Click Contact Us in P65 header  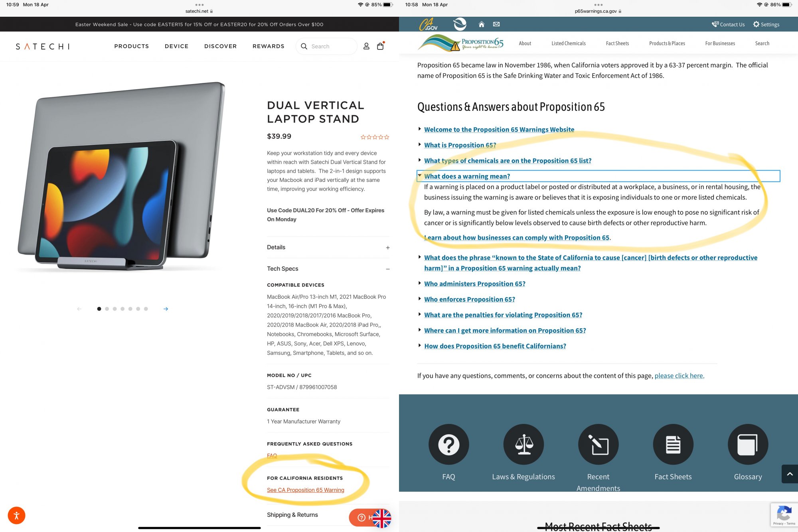[x=728, y=24]
